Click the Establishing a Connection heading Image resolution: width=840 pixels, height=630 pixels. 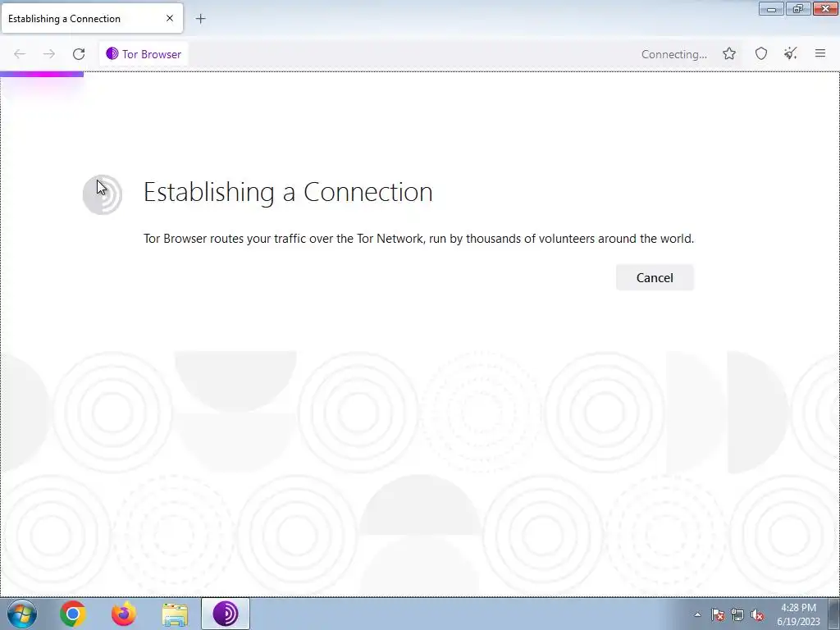coord(288,192)
